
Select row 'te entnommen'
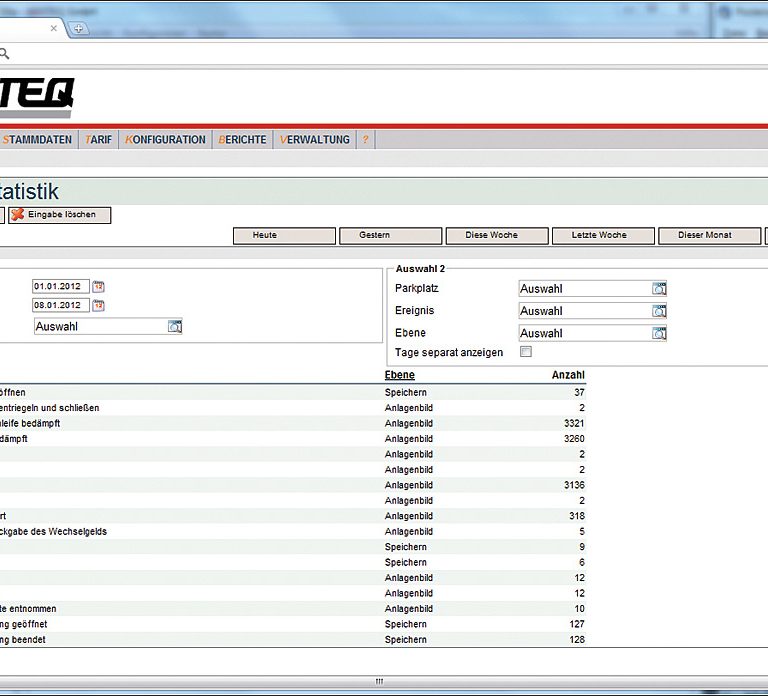(293, 609)
